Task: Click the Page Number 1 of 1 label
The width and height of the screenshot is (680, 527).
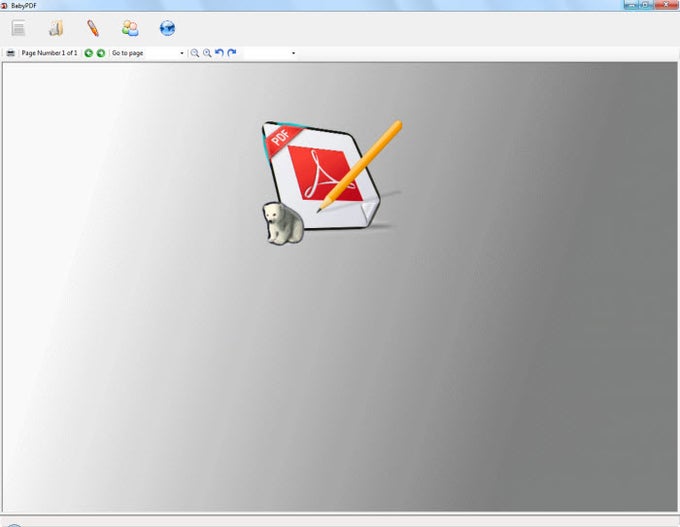Action: pyautogui.click(x=49, y=53)
